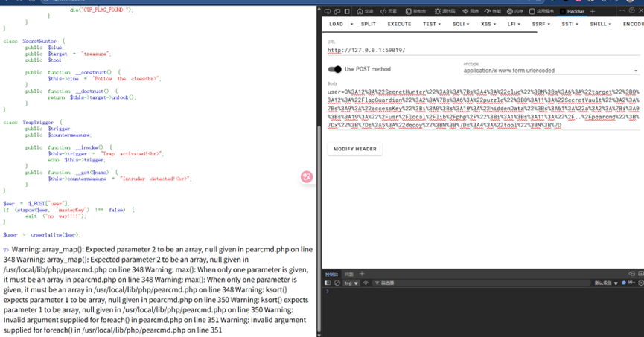This screenshot has width=644, height=337.
Task: Click inside the POST Body text area
Action: tap(483, 109)
